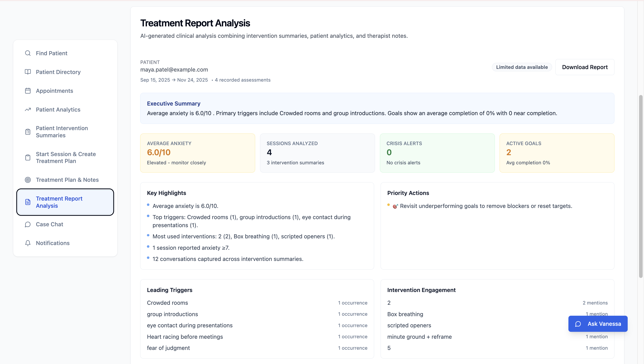Screen dimensions: 644x364
Task: Click the 'Most used interventions' highlight
Action: pyautogui.click(x=244, y=237)
